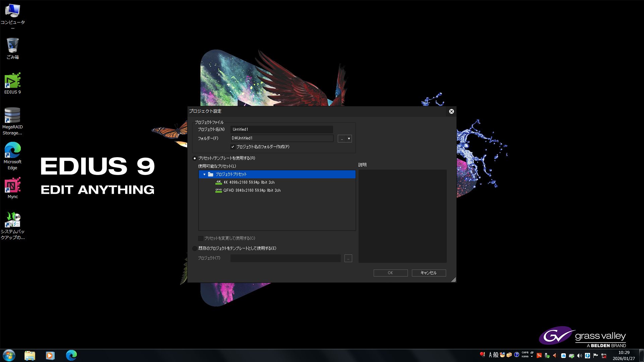Image resolution: width=644 pixels, height=362 pixels.
Task: Select the use preset/template radio button
Action: (195, 158)
